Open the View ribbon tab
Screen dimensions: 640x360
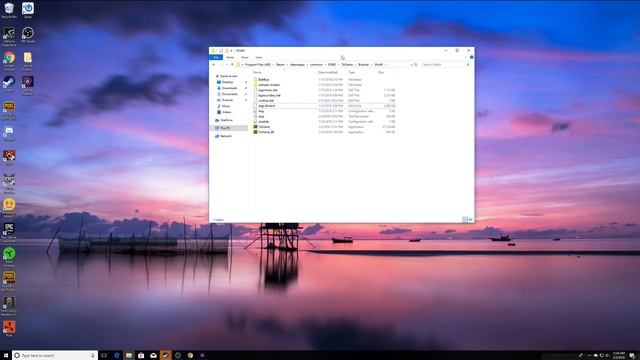pyautogui.click(x=259, y=58)
